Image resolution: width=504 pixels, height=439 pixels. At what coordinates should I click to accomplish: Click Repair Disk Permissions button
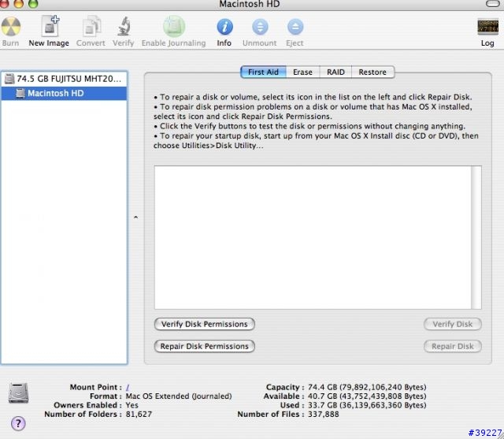tap(205, 346)
